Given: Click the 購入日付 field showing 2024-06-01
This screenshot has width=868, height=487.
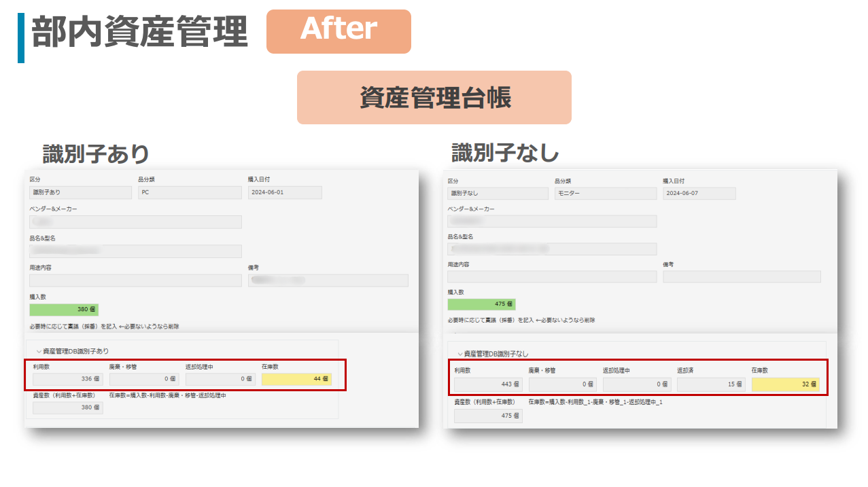Looking at the screenshot, I should (x=284, y=193).
